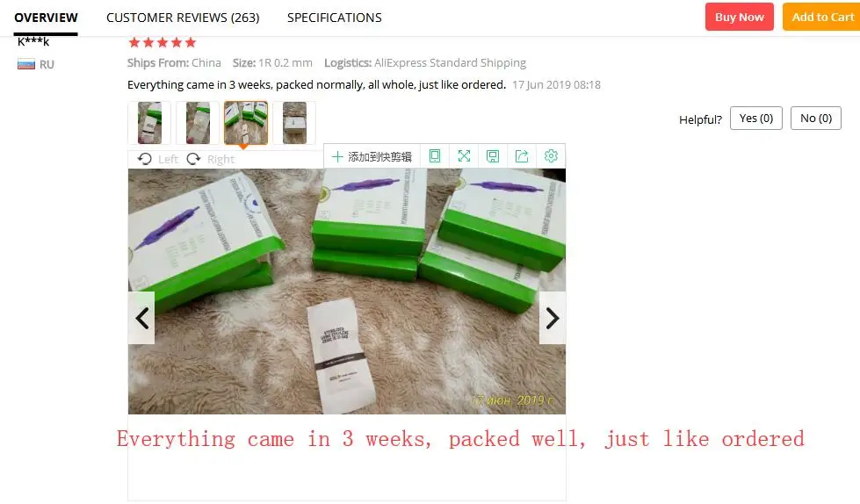Mark review helpful with Yes (0)
Screen dimensions: 860x504
tap(755, 119)
